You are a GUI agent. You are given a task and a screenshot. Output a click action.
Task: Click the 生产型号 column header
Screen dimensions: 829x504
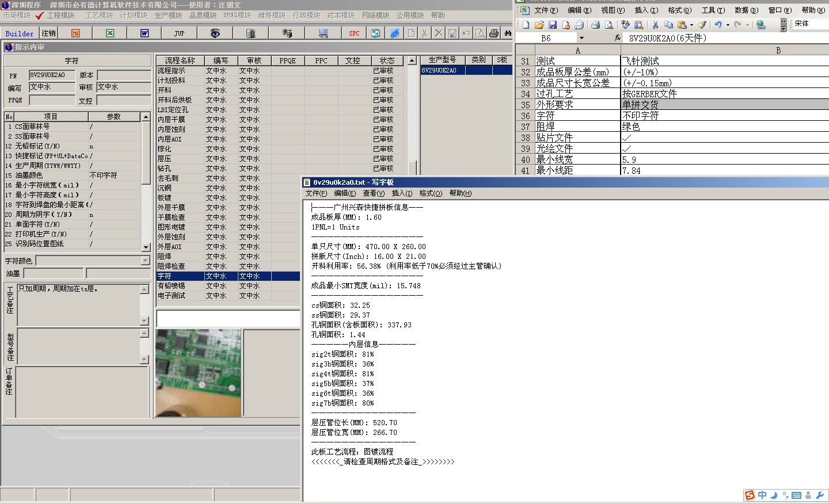point(442,60)
